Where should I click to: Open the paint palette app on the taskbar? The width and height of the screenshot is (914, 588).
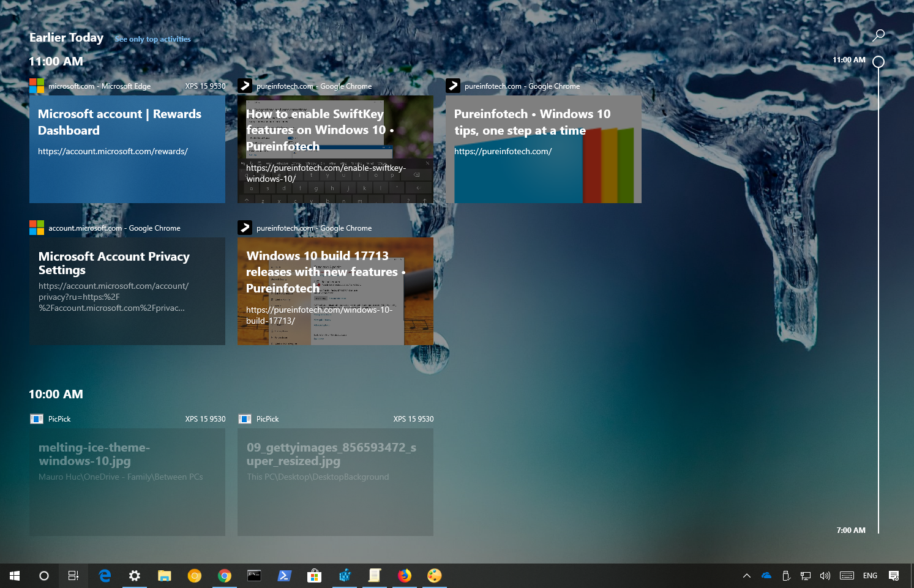pos(434,576)
